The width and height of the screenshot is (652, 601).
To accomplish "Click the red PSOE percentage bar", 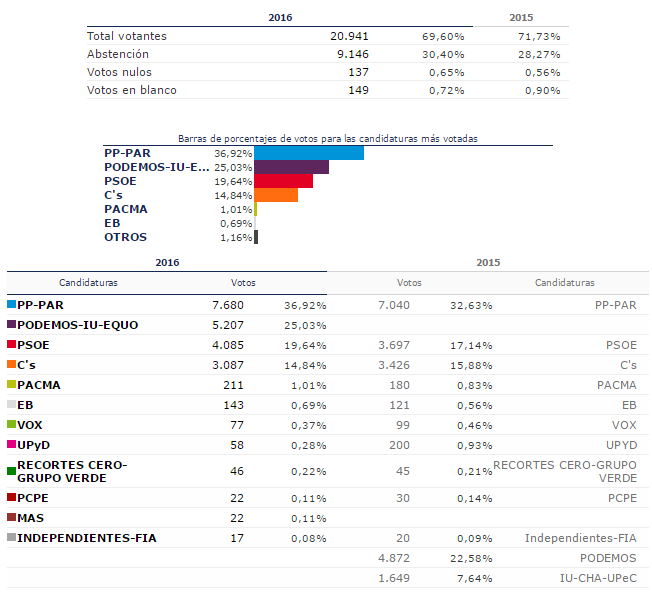I will (x=284, y=181).
